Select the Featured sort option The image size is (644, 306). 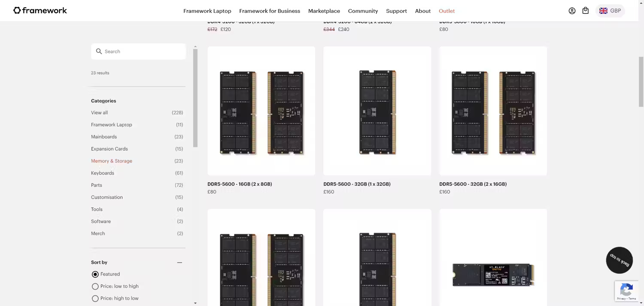click(x=95, y=274)
